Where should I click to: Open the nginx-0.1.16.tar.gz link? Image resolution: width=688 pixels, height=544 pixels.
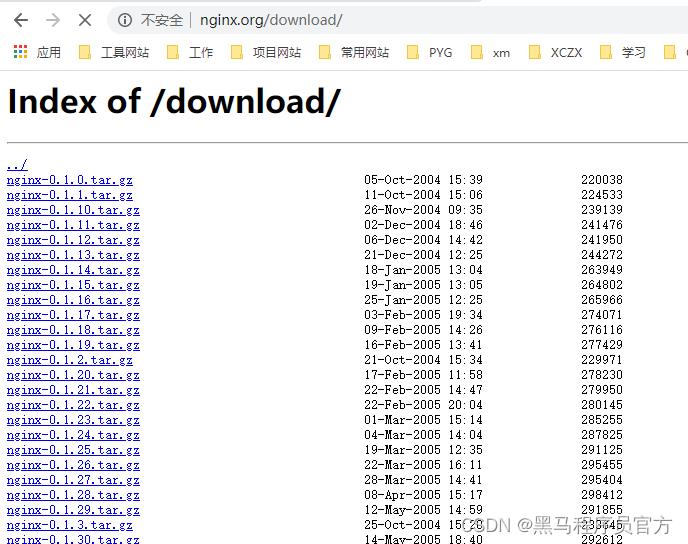click(x=73, y=300)
